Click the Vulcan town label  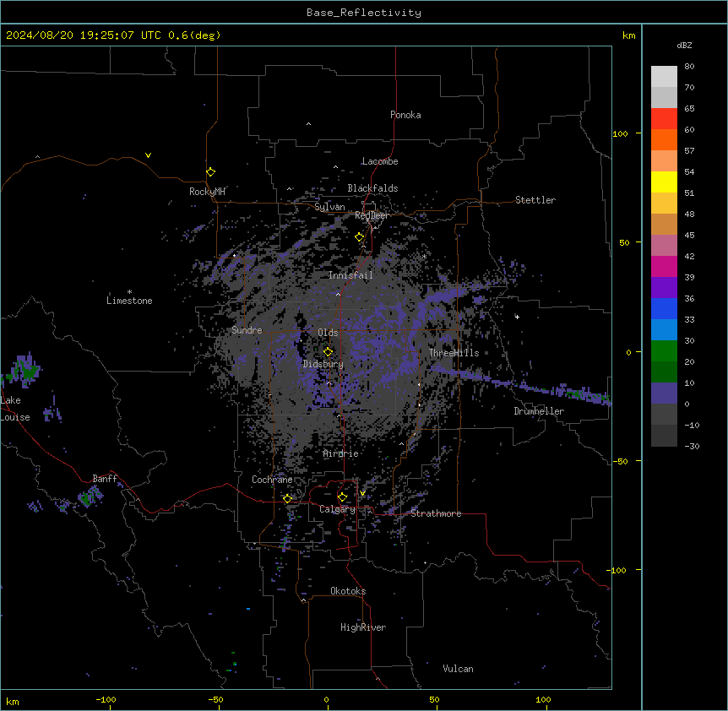[458, 669]
